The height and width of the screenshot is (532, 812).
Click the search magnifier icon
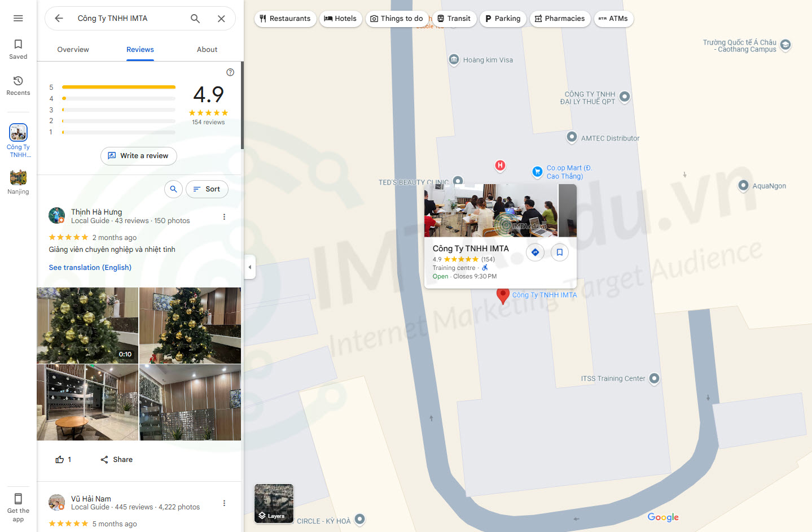click(x=195, y=18)
